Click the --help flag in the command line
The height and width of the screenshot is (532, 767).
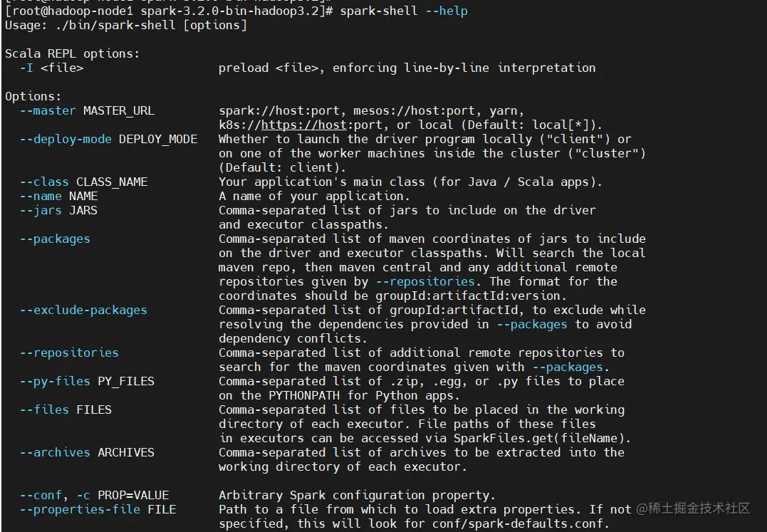[x=447, y=11]
